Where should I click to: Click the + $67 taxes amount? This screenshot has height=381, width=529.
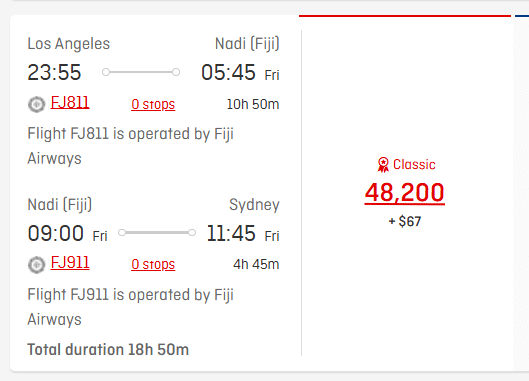coord(405,221)
